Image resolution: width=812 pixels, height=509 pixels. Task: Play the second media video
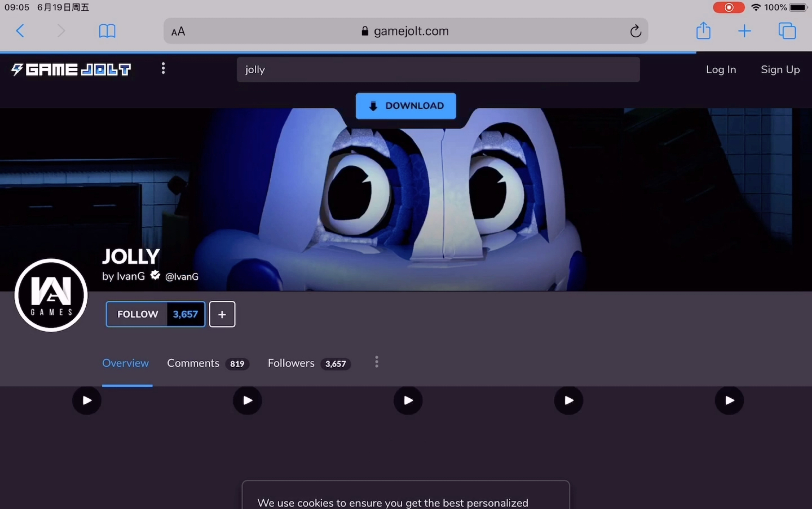pyautogui.click(x=247, y=400)
